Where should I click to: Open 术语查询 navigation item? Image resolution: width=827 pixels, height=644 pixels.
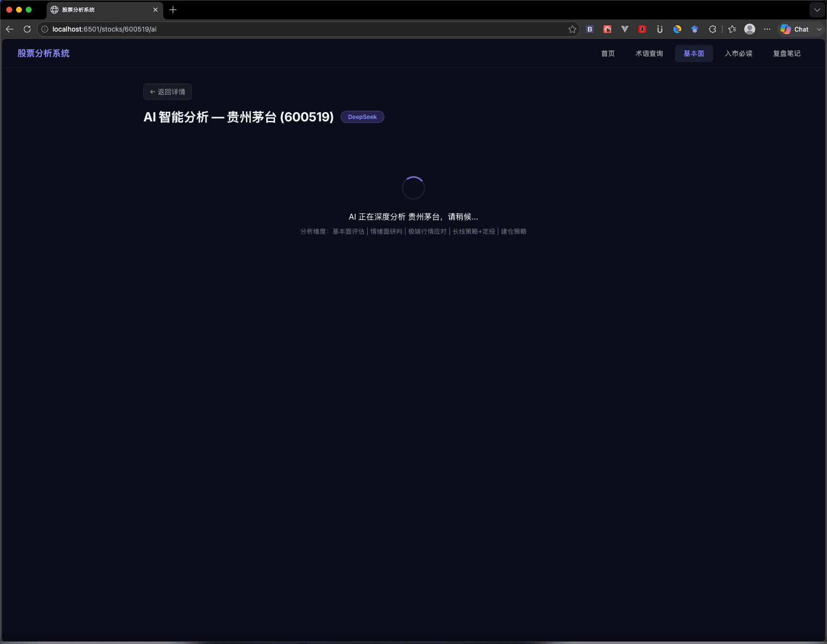pyautogui.click(x=649, y=53)
